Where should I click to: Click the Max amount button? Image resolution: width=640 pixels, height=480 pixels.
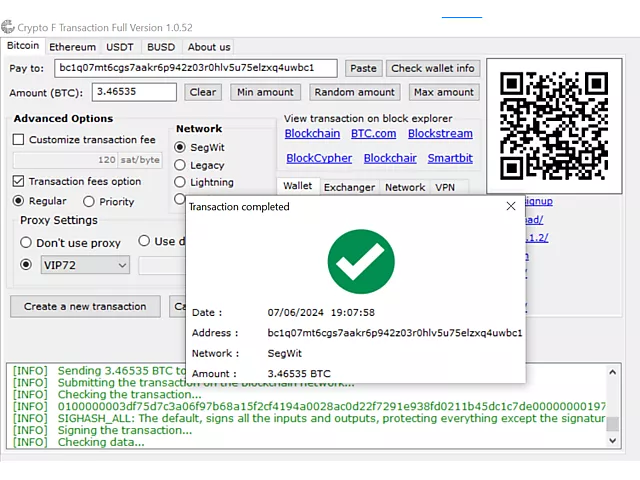[443, 92]
